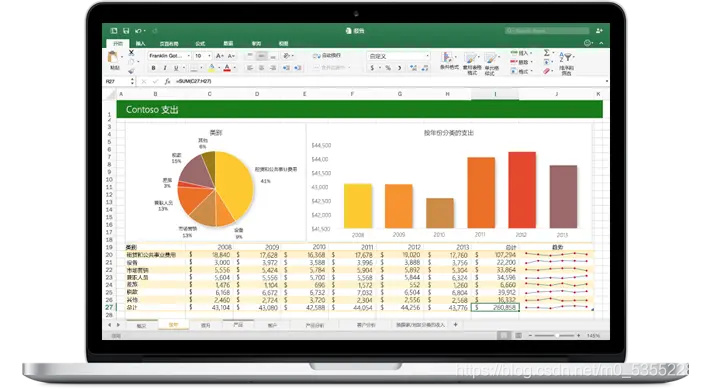Screen dimensions: 713x389
Task: Click the increase decimal icon
Action: tap(413, 68)
